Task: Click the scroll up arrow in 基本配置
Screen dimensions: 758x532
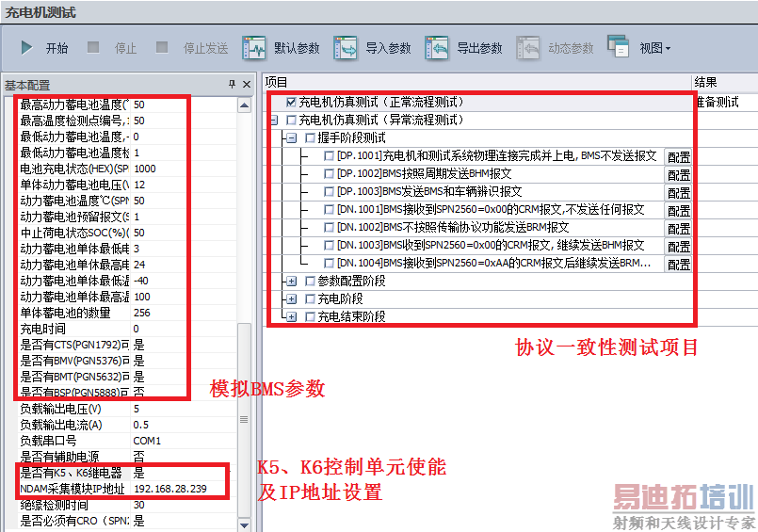Action: point(245,105)
